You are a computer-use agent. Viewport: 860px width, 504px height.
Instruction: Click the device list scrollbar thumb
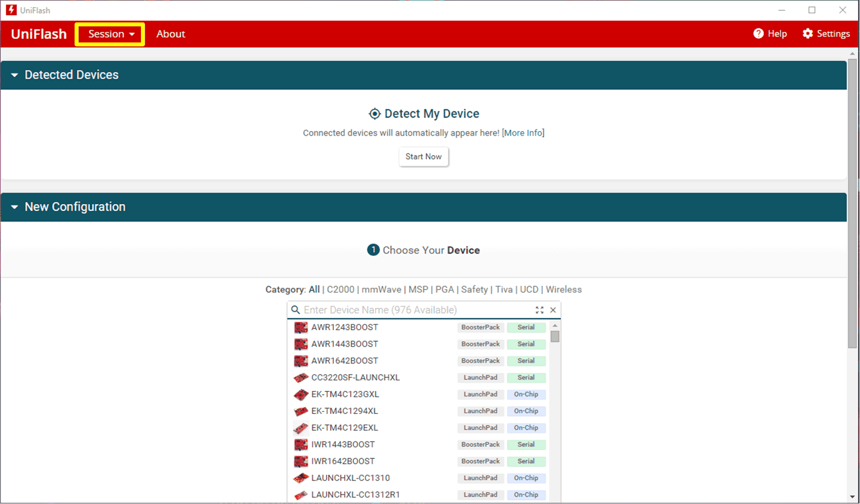tap(554, 337)
